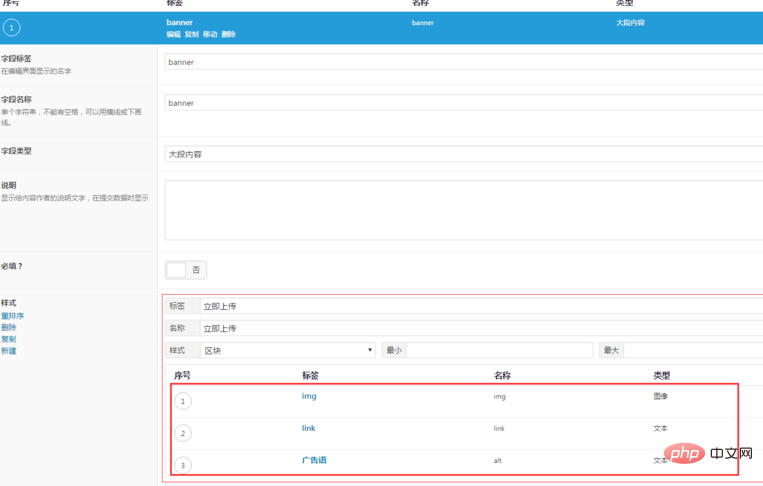Click the 字段标签 input containing banner
Screen dimensions: 763x486
click(460, 62)
